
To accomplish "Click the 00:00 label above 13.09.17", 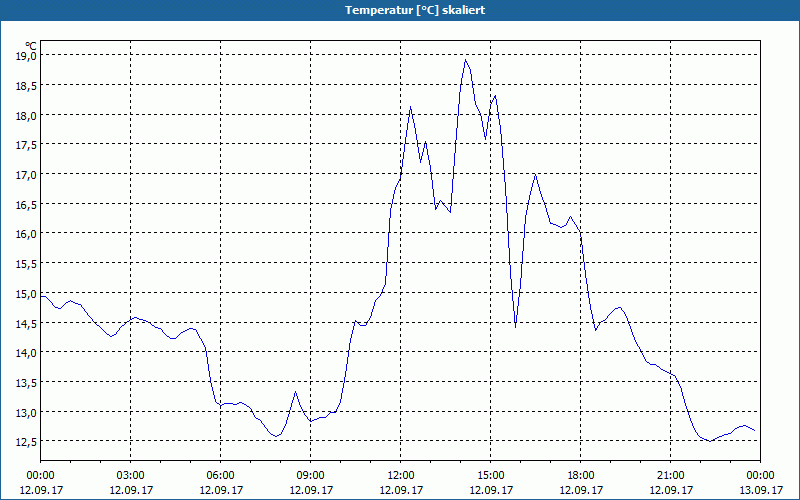I will (x=760, y=476).
